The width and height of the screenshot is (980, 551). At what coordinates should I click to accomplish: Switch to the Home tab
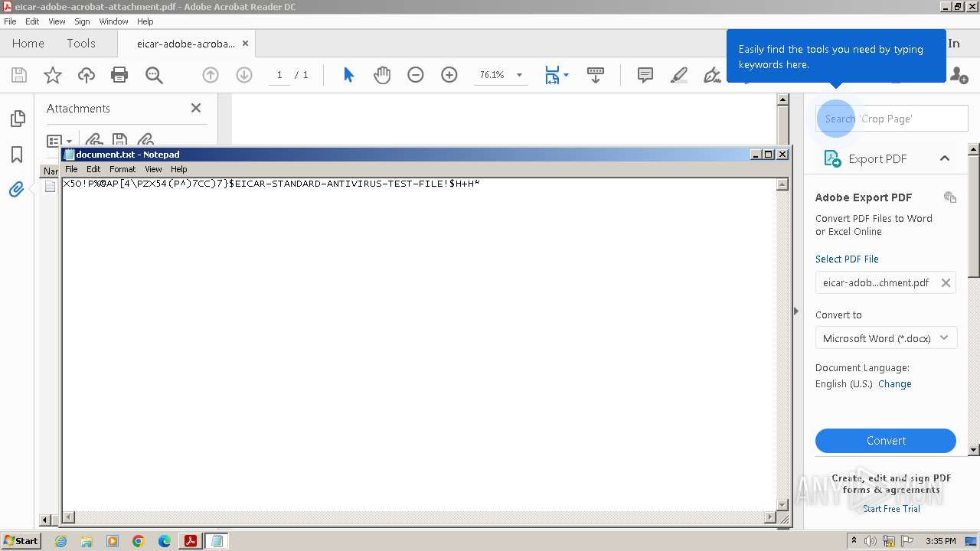(x=28, y=44)
